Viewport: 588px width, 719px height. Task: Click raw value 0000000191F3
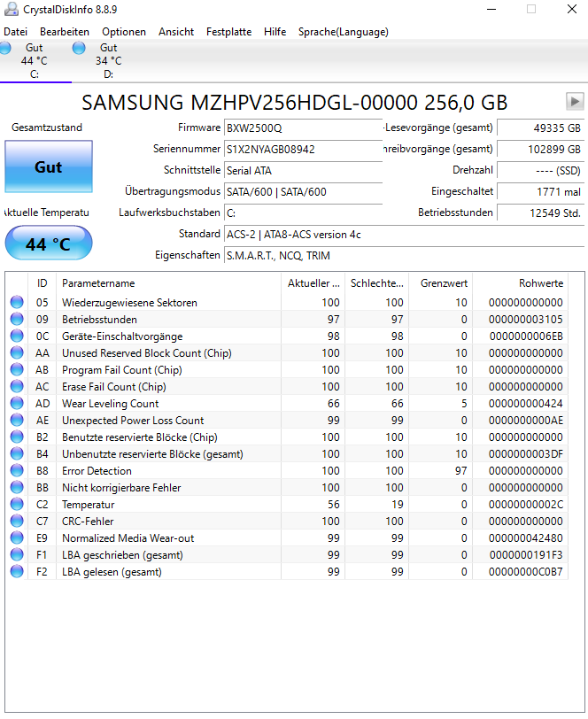pos(526,555)
